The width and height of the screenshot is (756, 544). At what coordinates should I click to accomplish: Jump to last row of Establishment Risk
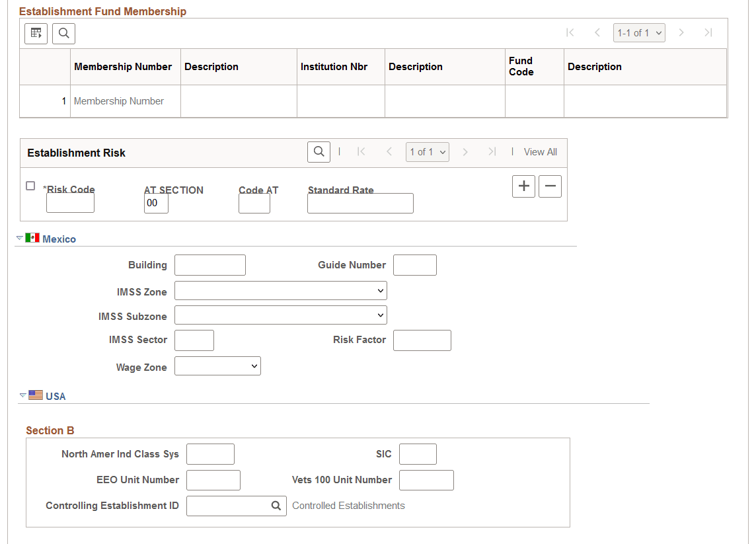(492, 151)
